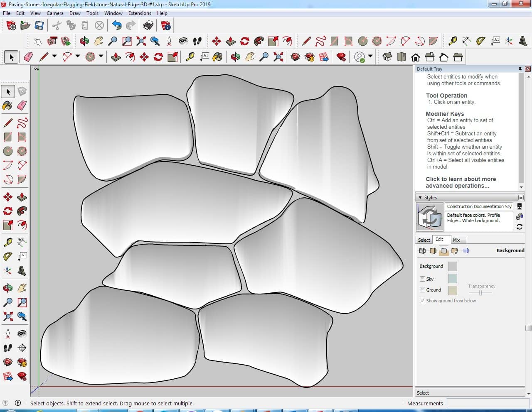Screen dimensions: 532x412
Task: Click to learn about more advanced operations
Action: click(x=461, y=182)
